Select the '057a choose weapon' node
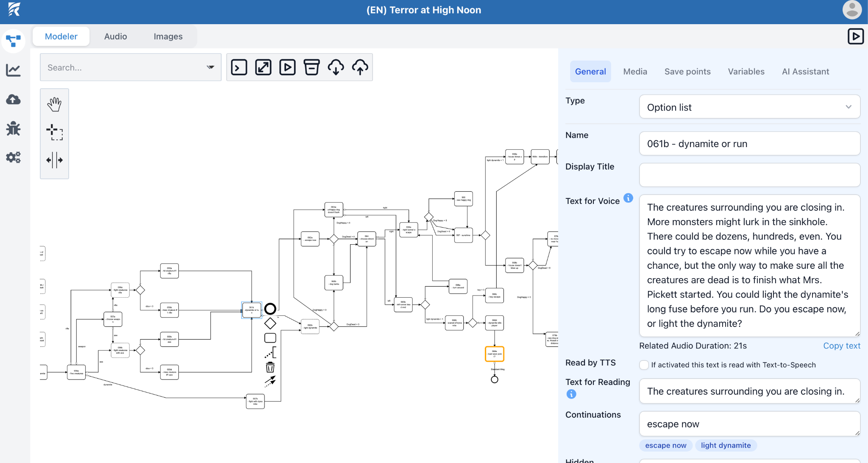Viewport: 868px width, 463px height. click(x=113, y=319)
